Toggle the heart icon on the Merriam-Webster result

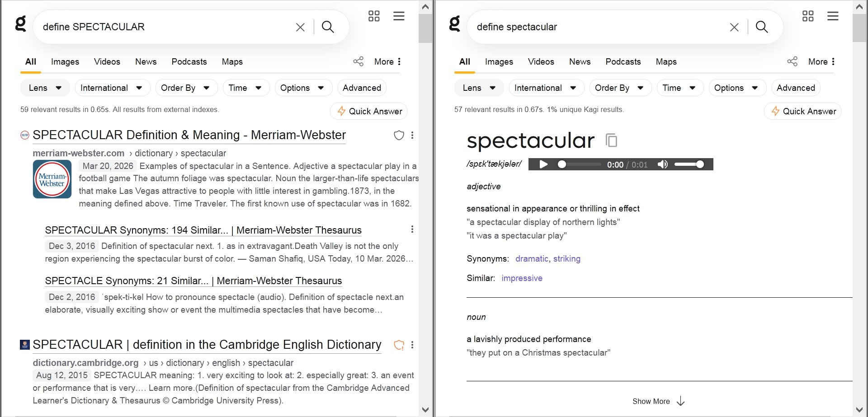[x=398, y=135]
